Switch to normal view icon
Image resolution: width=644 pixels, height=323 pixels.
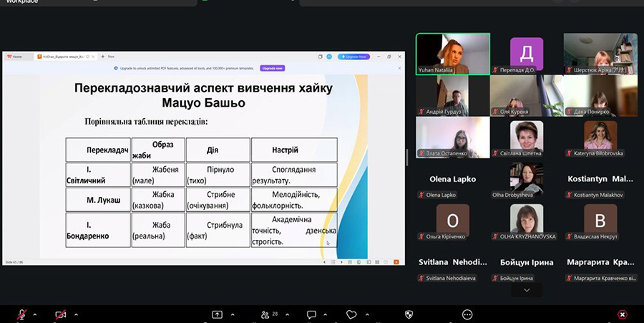point(369,262)
